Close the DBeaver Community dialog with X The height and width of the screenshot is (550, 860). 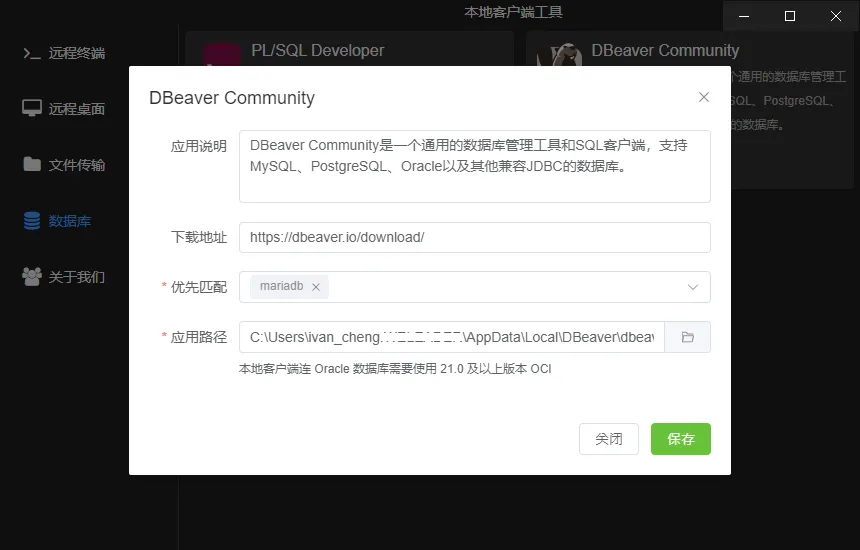coord(704,97)
